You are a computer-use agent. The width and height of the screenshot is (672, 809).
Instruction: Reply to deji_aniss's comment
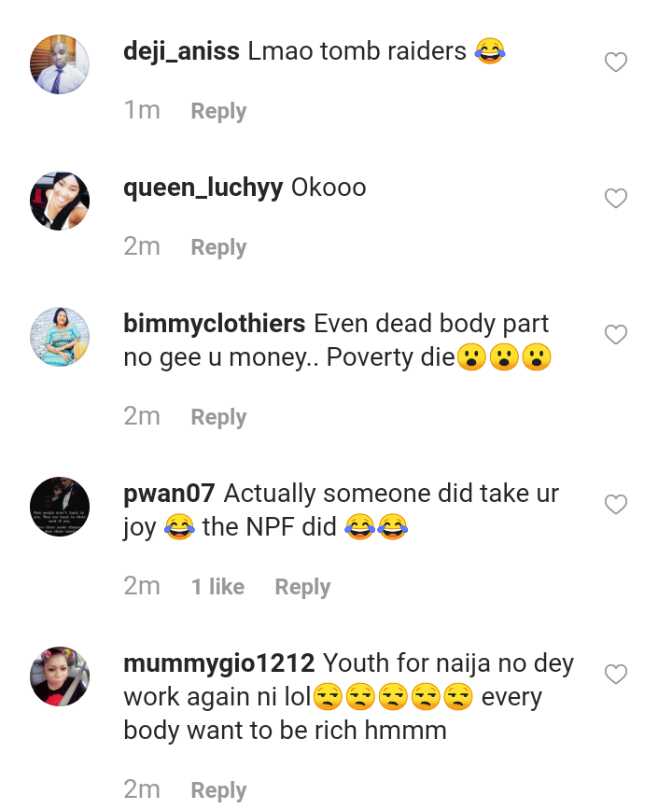pyautogui.click(x=218, y=111)
